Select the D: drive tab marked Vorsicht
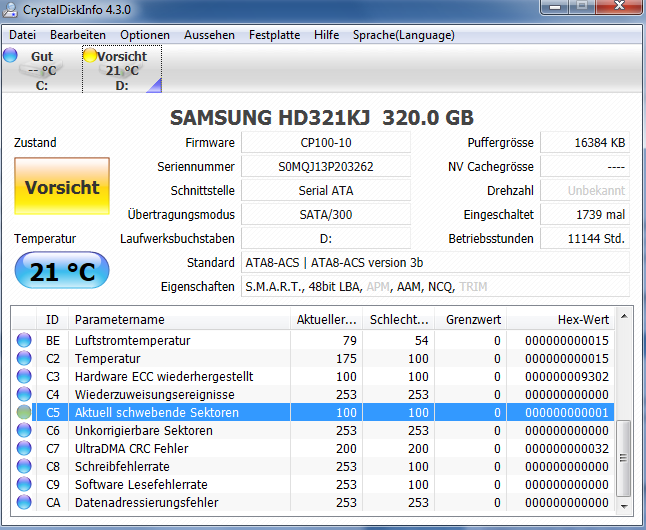The width and height of the screenshot is (646, 530). pos(122,70)
